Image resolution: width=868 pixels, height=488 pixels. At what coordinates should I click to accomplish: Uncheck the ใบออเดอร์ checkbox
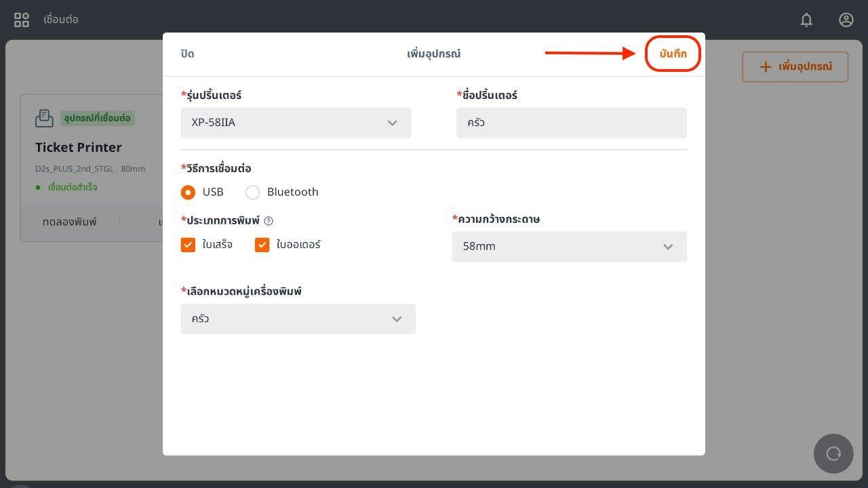(x=262, y=245)
